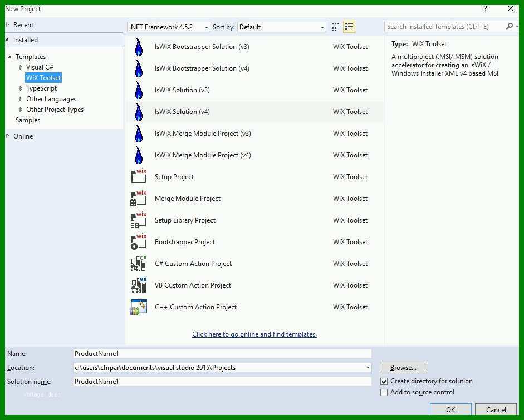
Task: Click the IsWiX Merge Module Project (v3) icon
Action: click(x=139, y=133)
